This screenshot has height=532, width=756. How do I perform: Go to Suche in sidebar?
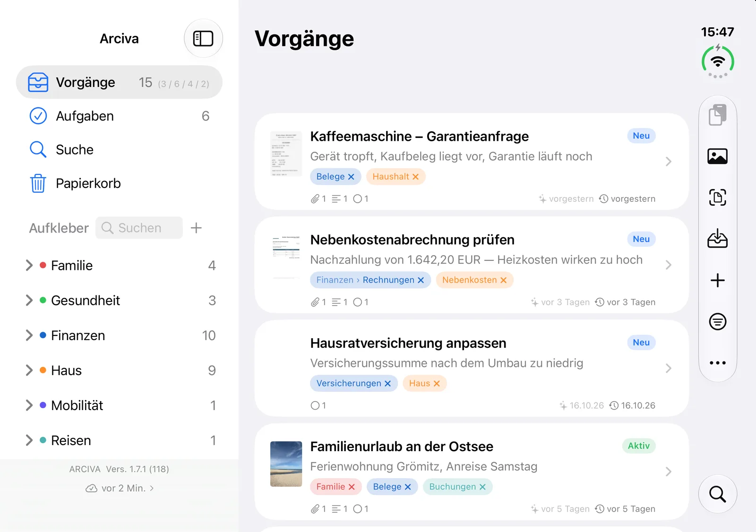(x=119, y=149)
